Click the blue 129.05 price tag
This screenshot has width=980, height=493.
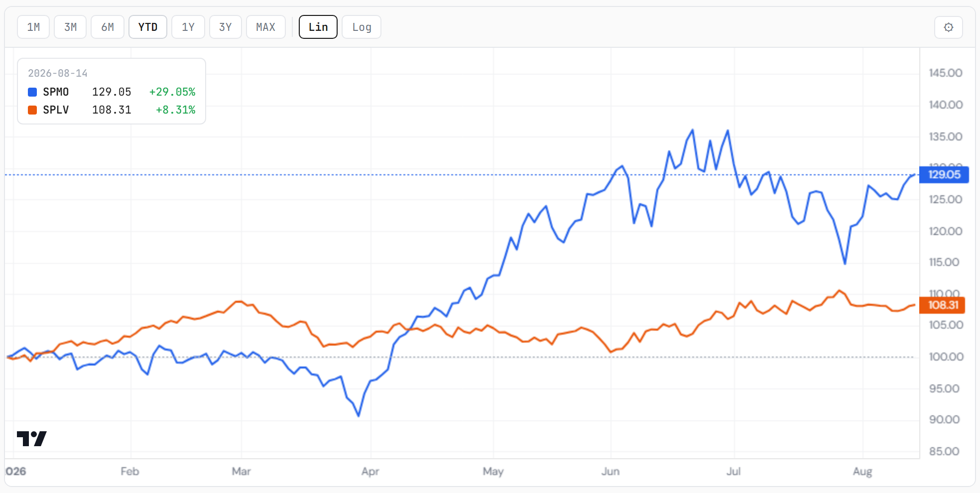pyautogui.click(x=944, y=175)
